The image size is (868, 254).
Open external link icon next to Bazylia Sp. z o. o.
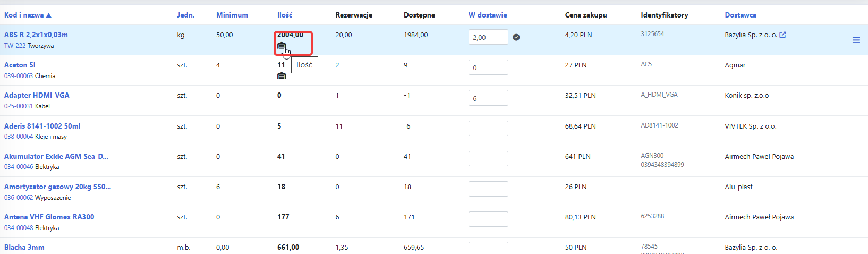[782, 35]
